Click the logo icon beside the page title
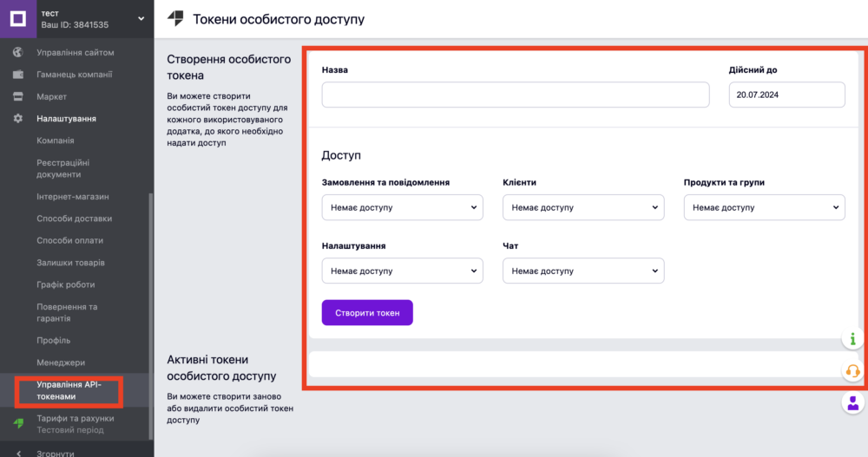The width and height of the screenshot is (868, 457). tap(175, 19)
